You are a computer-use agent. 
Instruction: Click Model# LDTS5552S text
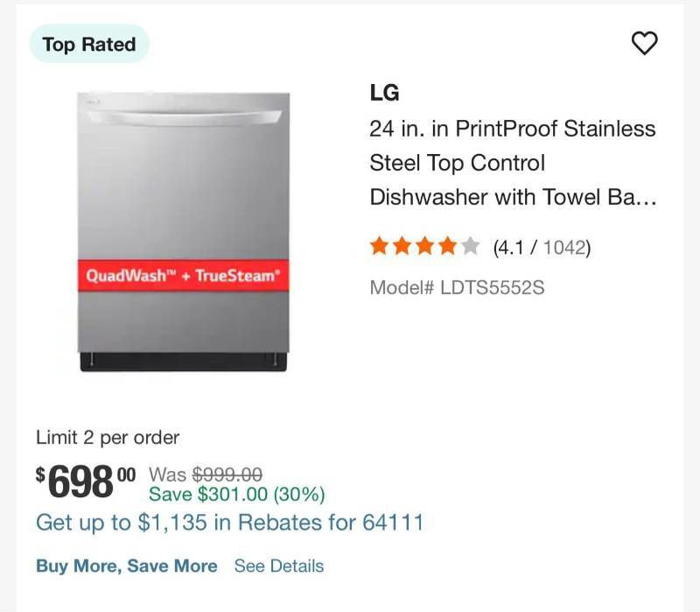click(x=457, y=287)
